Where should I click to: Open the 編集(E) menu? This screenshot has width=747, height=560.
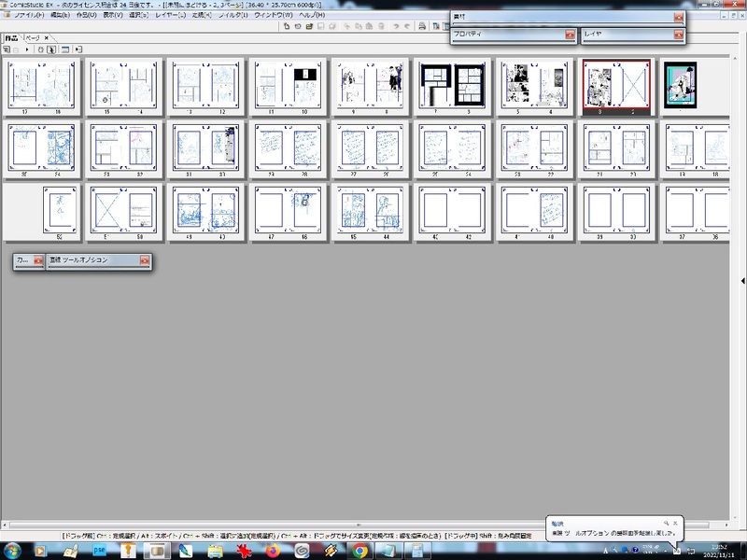[60, 15]
